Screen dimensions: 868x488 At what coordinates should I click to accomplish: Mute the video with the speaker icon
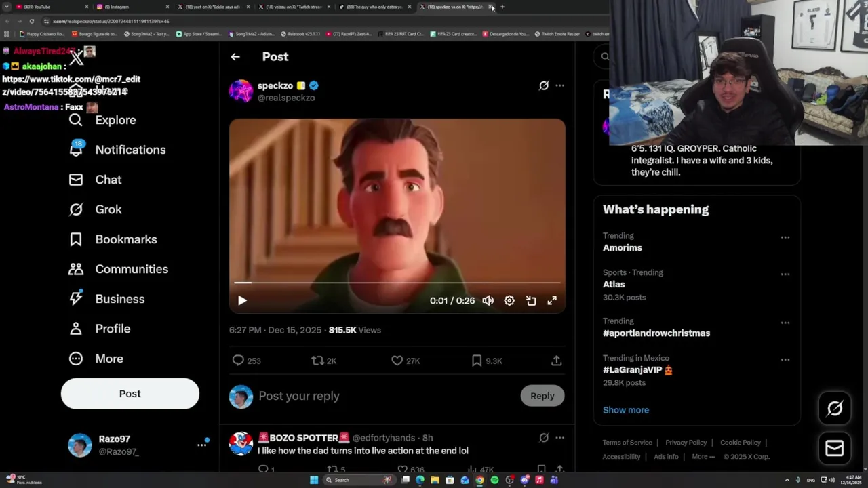click(x=488, y=300)
